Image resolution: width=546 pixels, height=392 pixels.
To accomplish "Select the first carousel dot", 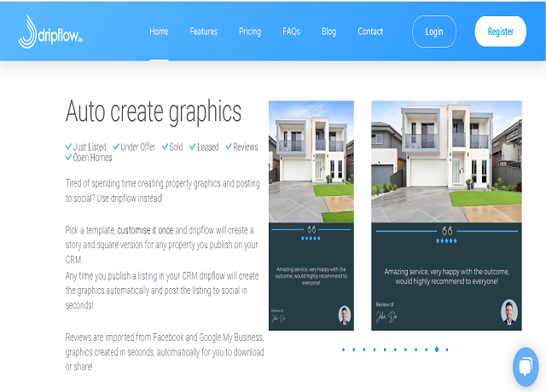I will point(344,349).
